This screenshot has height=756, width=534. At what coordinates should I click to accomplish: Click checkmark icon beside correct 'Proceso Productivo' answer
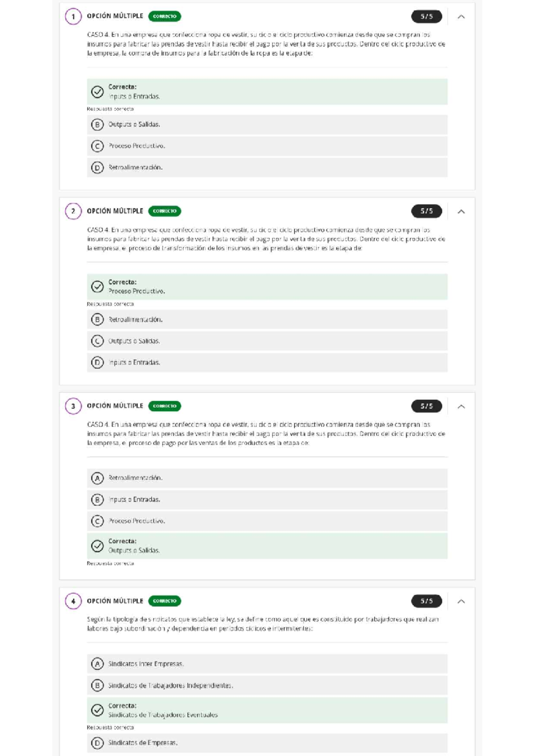97,287
